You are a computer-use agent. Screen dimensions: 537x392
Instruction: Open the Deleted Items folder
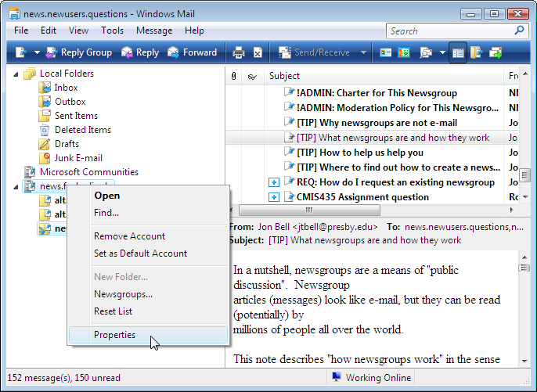tap(82, 130)
